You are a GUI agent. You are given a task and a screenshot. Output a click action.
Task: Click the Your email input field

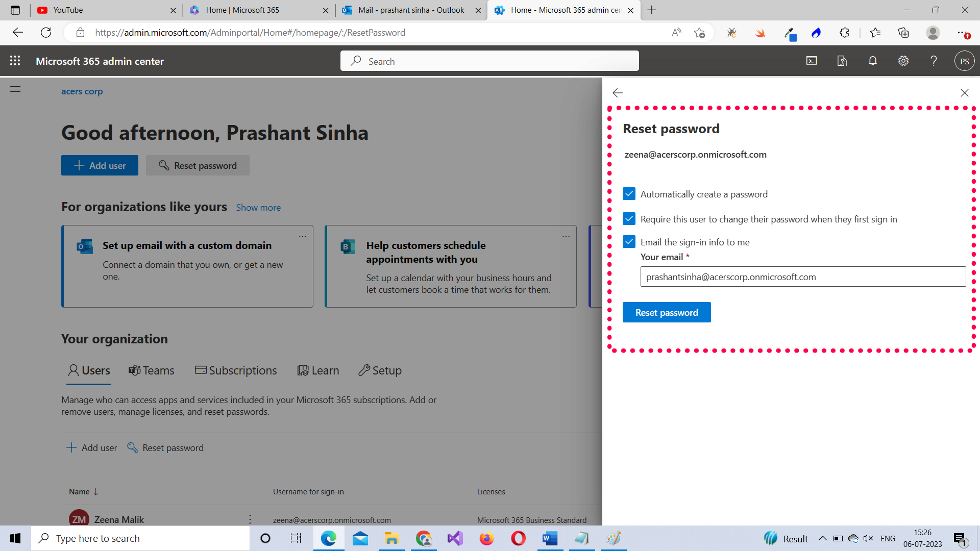(x=803, y=277)
